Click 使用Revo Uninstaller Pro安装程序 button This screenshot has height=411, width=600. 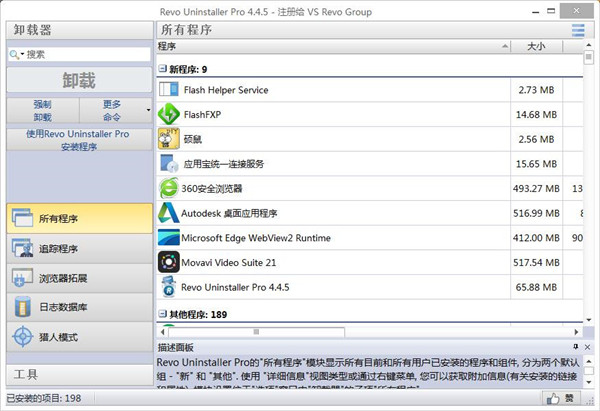[x=77, y=140]
